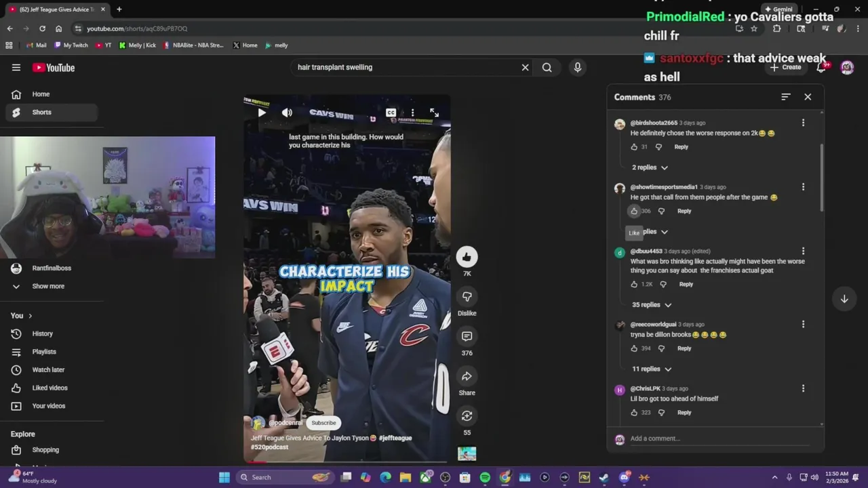The height and width of the screenshot is (488, 868).
Task: Reply to birdshoota2665's comment
Action: (x=681, y=147)
